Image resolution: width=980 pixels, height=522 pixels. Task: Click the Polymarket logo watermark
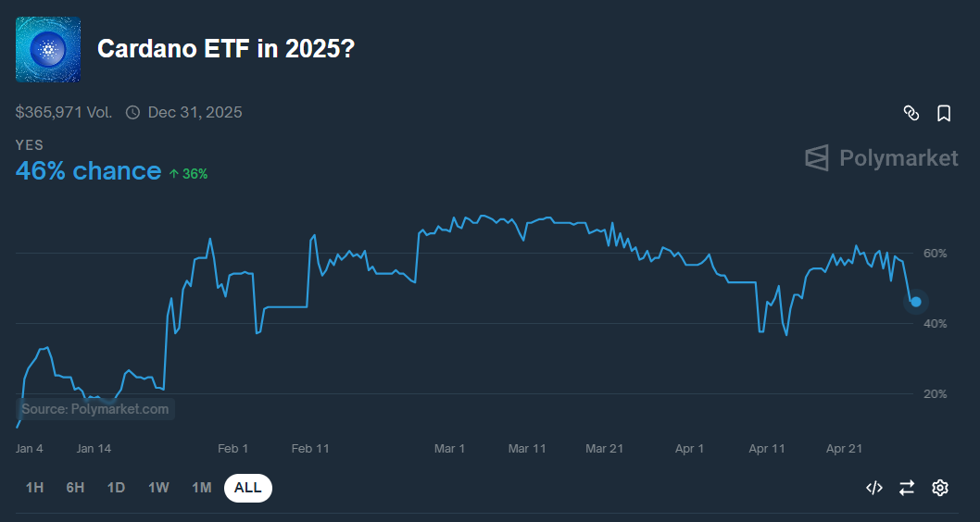[x=881, y=158]
